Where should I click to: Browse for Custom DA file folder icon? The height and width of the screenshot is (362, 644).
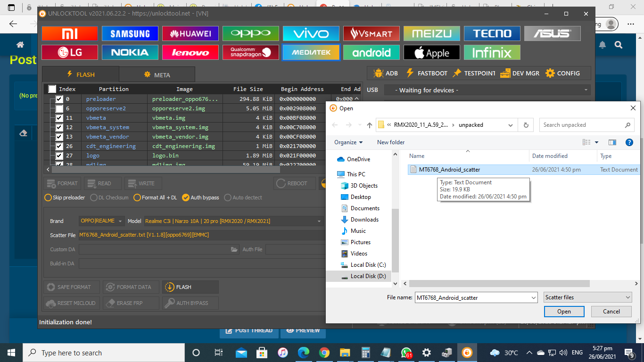(x=234, y=249)
